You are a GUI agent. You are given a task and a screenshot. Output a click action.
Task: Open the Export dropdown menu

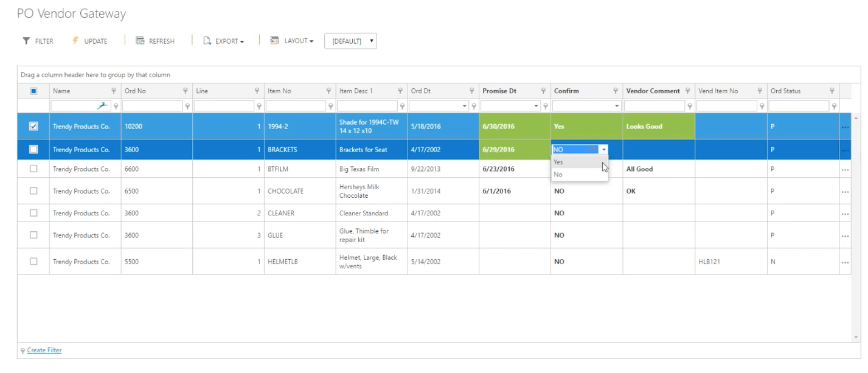(x=224, y=41)
